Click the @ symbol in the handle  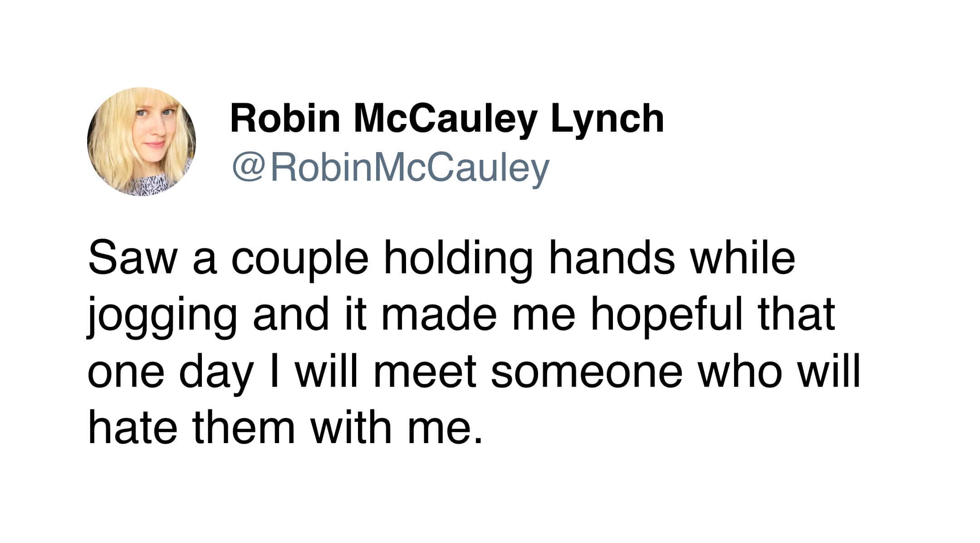pos(248,167)
